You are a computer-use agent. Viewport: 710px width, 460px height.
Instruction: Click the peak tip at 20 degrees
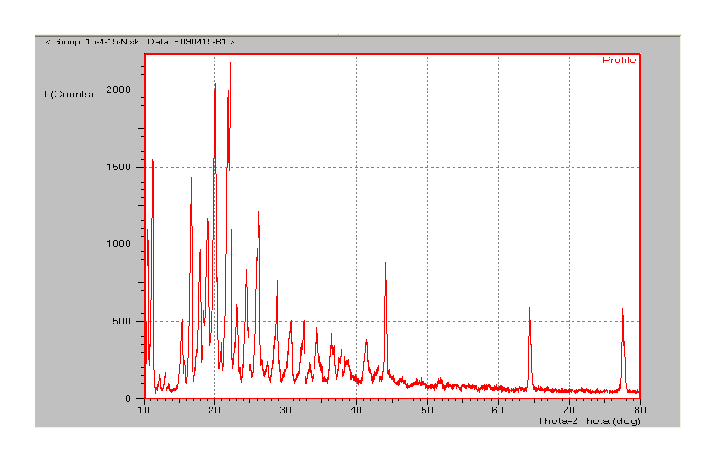(x=215, y=85)
